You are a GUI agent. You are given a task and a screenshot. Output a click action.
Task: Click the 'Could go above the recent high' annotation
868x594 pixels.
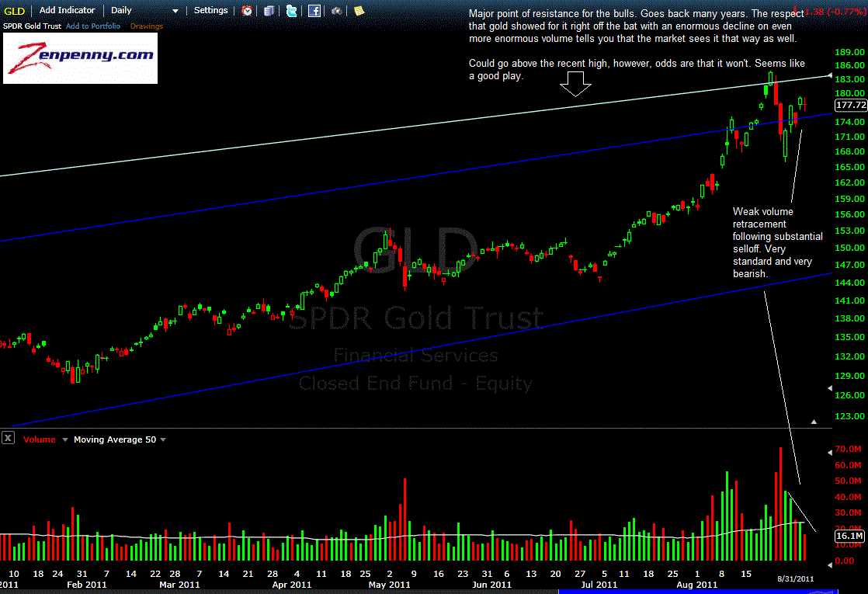click(x=637, y=69)
